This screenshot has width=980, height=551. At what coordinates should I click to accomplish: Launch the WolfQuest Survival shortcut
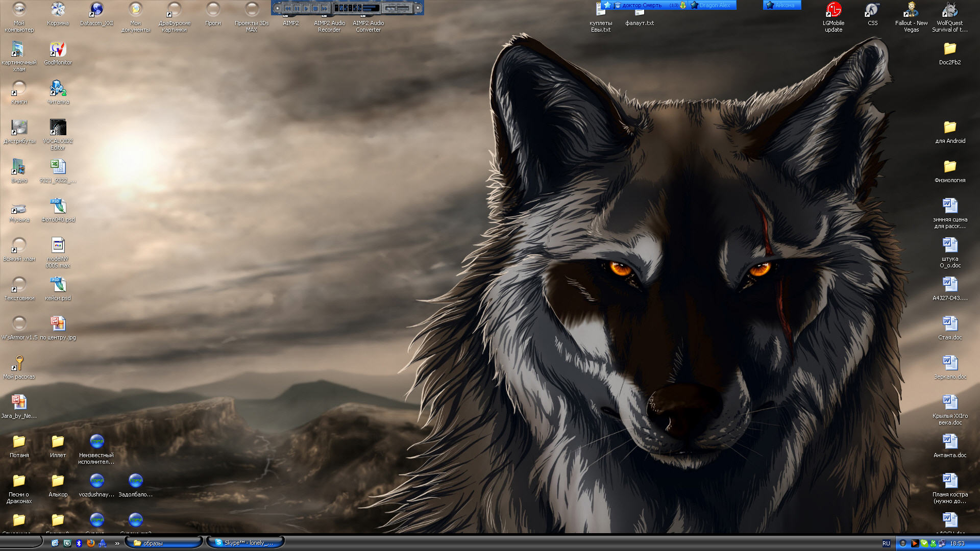(950, 17)
